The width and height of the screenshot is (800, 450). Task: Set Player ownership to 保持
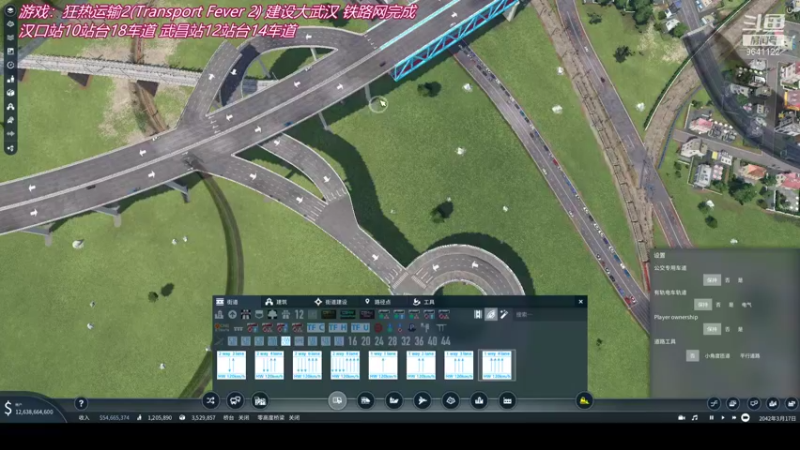pyautogui.click(x=712, y=329)
